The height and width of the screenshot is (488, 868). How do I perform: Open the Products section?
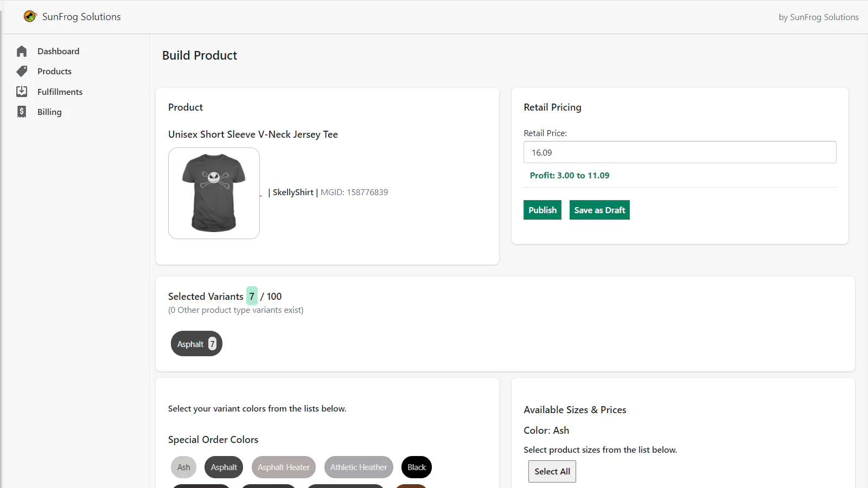click(54, 71)
